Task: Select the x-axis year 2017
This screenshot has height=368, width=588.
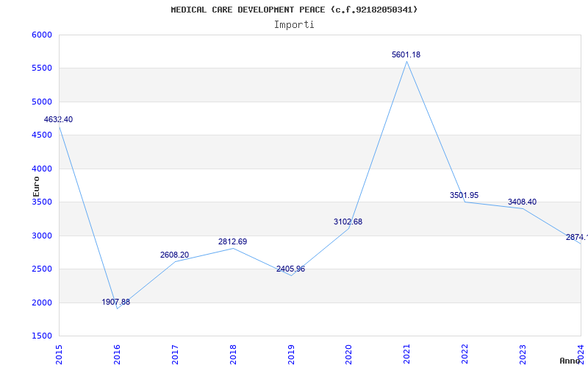Action: (x=175, y=354)
